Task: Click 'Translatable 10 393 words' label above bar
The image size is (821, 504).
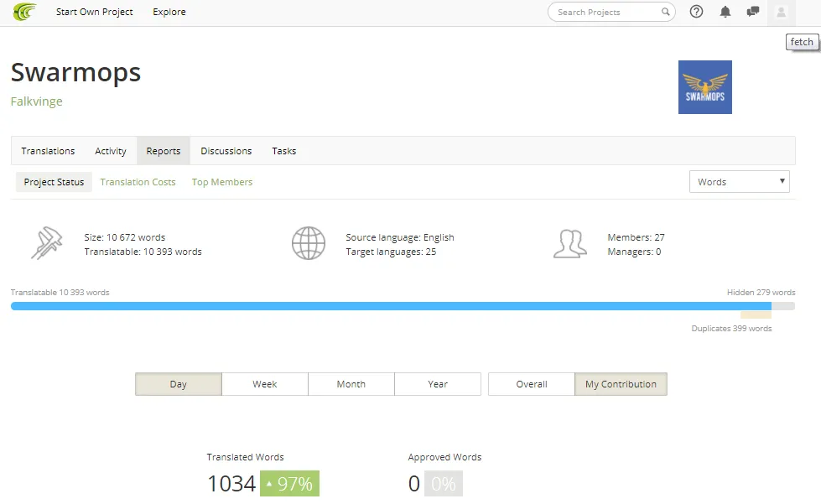Action: point(60,293)
